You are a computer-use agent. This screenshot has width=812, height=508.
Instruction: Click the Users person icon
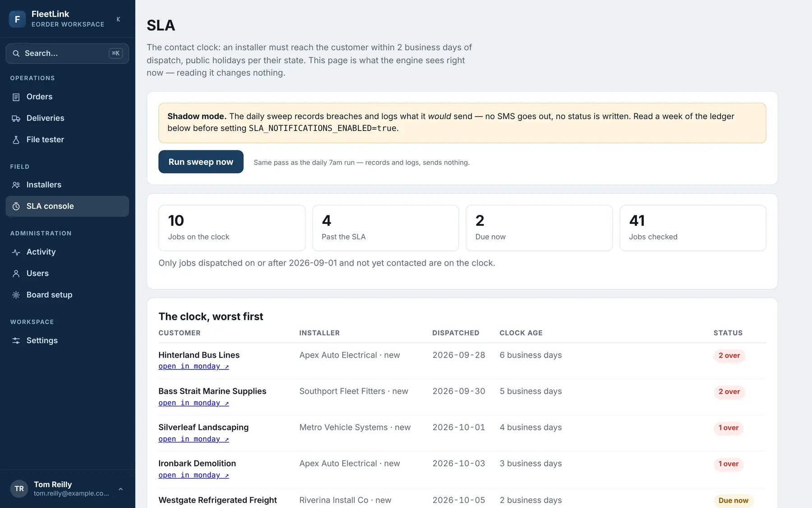coord(16,274)
